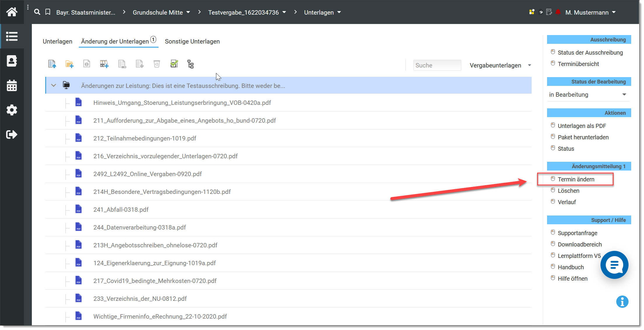Go to the home page icon
This screenshot has width=644, height=330.
coord(12,12)
